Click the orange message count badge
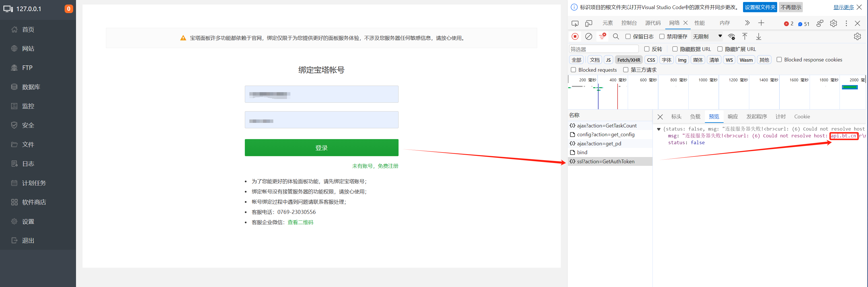This screenshot has width=868, height=287. click(69, 9)
